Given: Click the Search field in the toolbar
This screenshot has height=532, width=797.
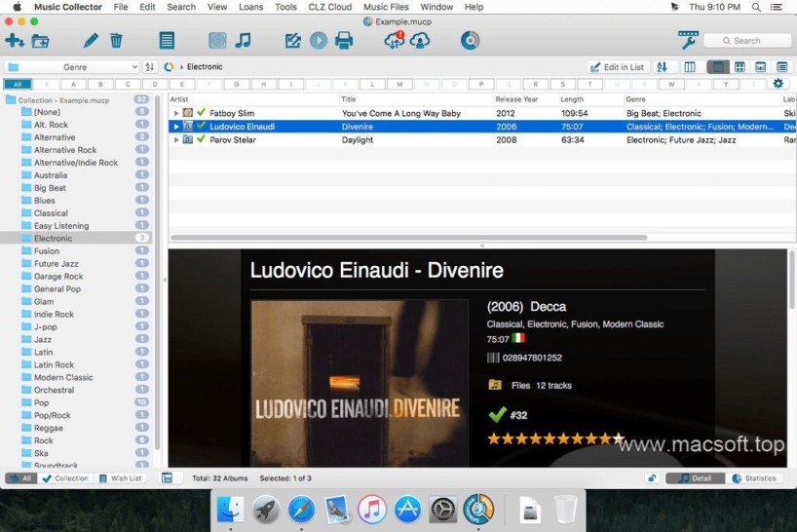Looking at the screenshot, I should pyautogui.click(x=747, y=41).
